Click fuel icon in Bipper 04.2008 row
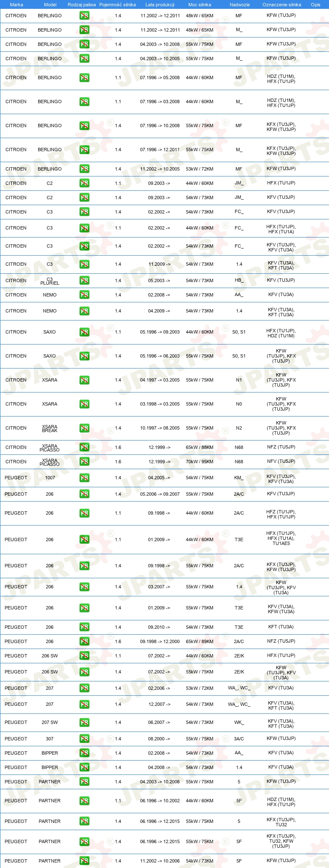The width and height of the screenshot is (329, 868). [85, 767]
